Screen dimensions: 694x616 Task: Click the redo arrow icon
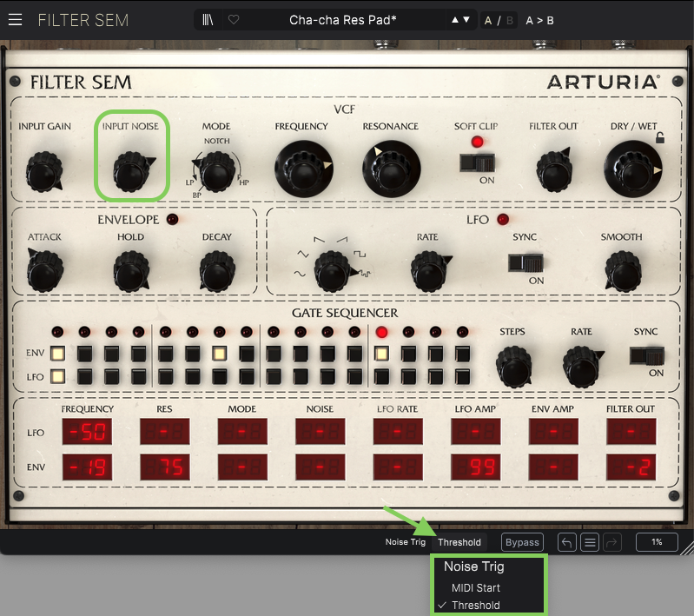pos(612,542)
